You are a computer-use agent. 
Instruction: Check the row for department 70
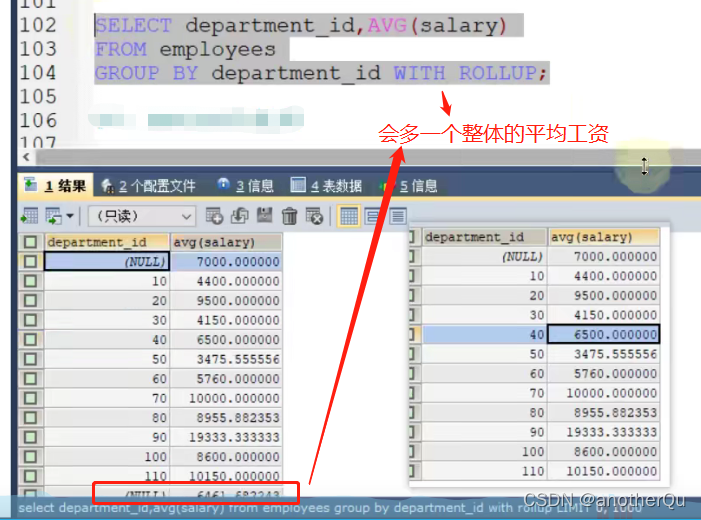coord(30,398)
